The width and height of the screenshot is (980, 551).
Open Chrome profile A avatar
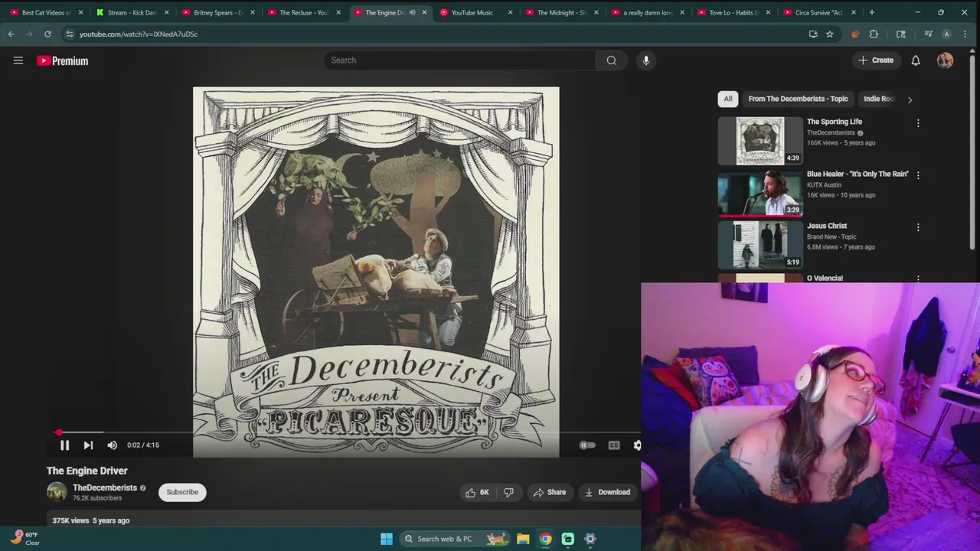pyautogui.click(x=946, y=34)
